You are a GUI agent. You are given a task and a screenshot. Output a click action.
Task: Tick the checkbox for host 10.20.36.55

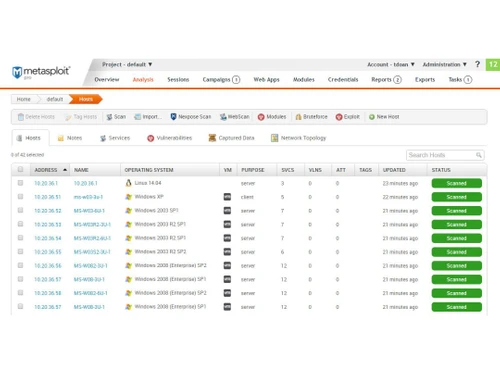[x=20, y=251]
